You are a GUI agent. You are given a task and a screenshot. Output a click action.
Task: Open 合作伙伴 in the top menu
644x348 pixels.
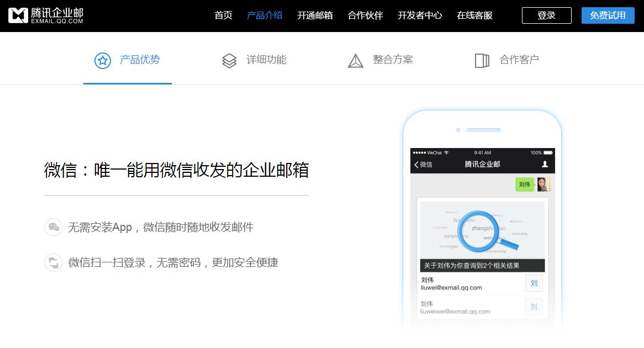point(365,15)
